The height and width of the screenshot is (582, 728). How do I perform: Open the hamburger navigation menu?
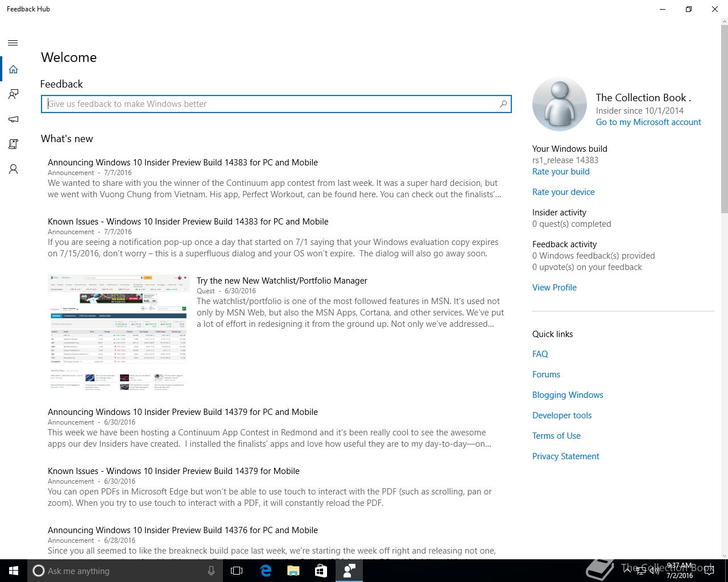pyautogui.click(x=13, y=43)
